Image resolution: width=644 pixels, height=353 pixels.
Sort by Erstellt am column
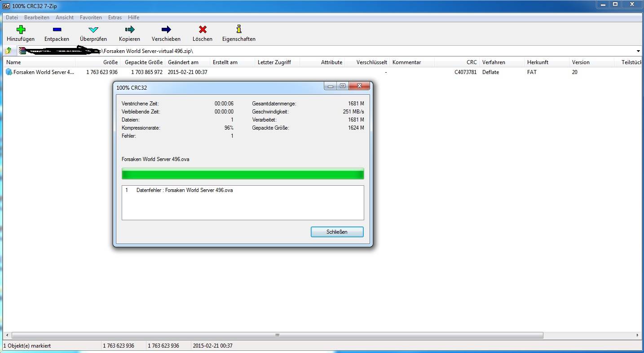click(233, 62)
